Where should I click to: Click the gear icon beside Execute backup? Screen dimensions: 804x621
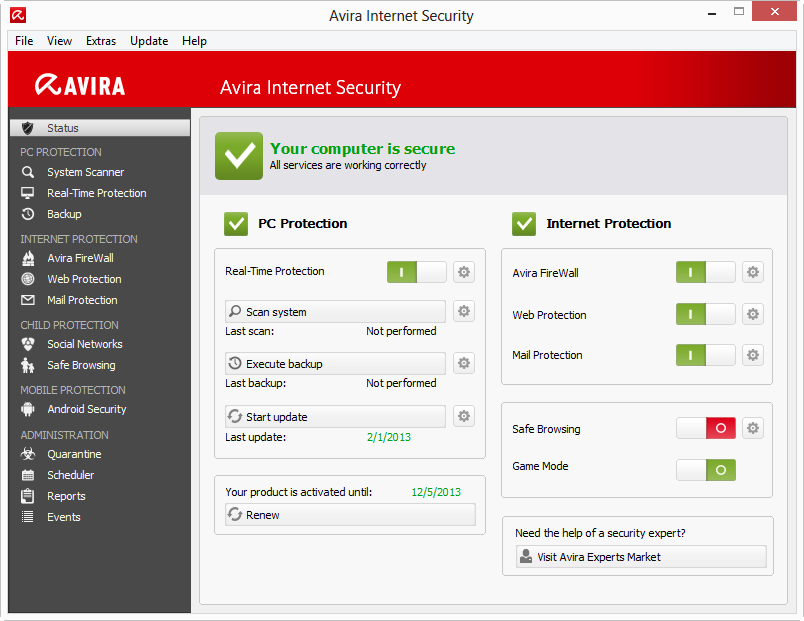[x=464, y=364]
